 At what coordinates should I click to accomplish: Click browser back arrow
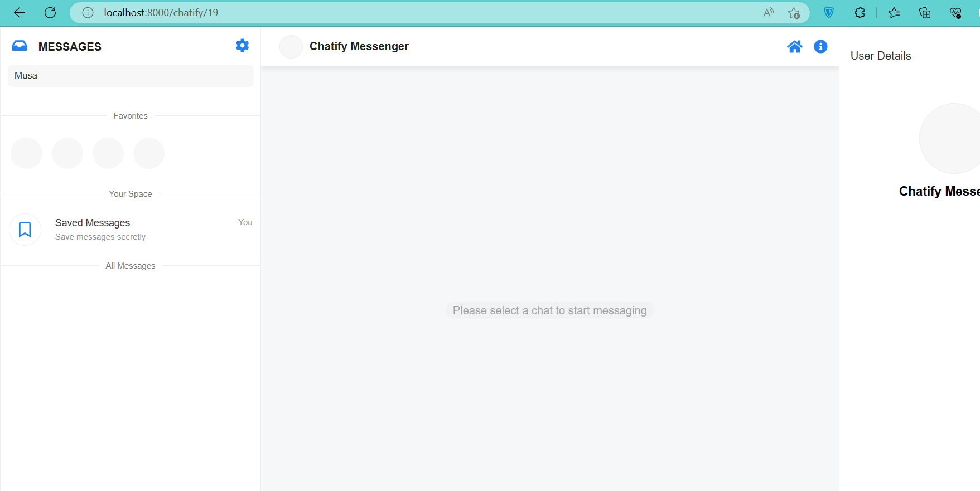pos(20,13)
